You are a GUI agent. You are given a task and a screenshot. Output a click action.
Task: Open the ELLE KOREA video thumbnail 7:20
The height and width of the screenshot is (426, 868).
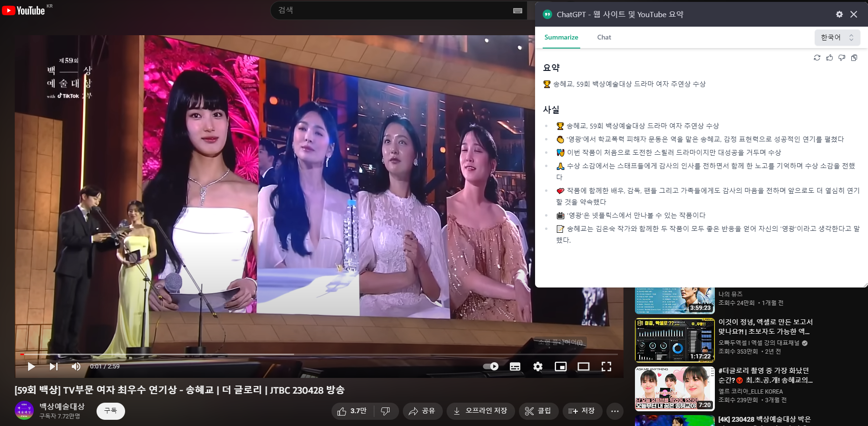(x=675, y=388)
